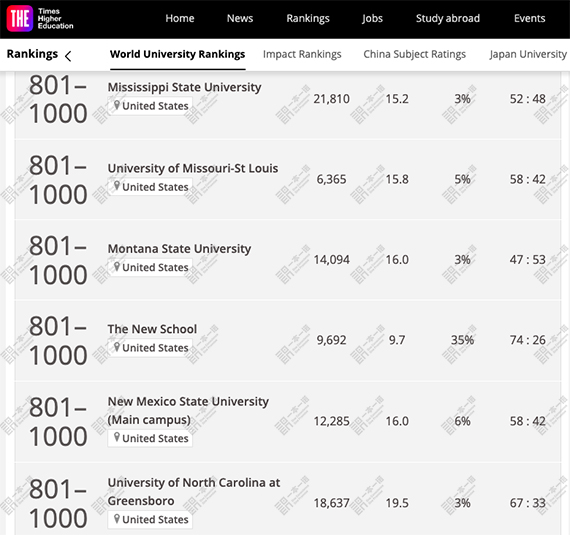Open Study abroad in top navigation
The image size is (570, 535).
448,18
